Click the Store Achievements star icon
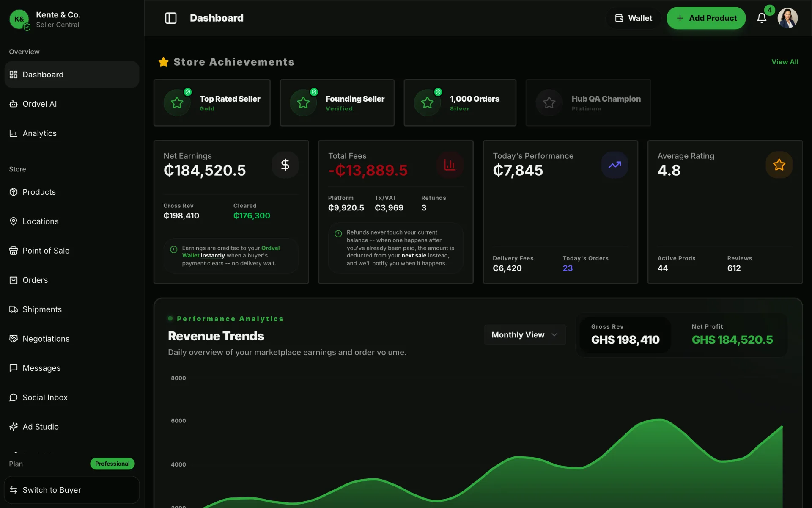The image size is (812, 508). [x=163, y=62]
